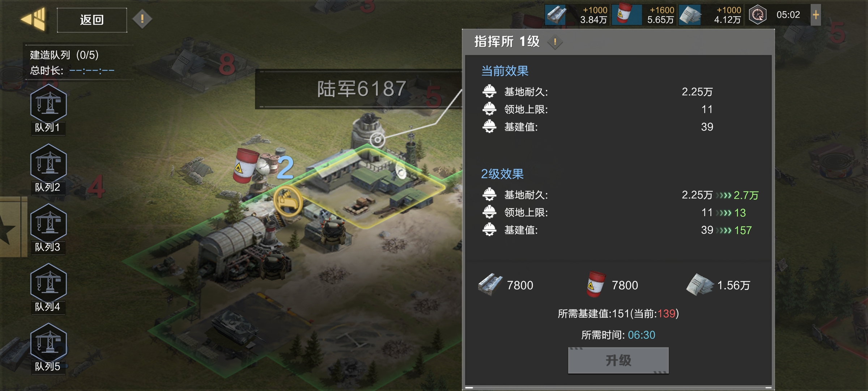Click the 陆军6187 base name banner

click(x=361, y=89)
